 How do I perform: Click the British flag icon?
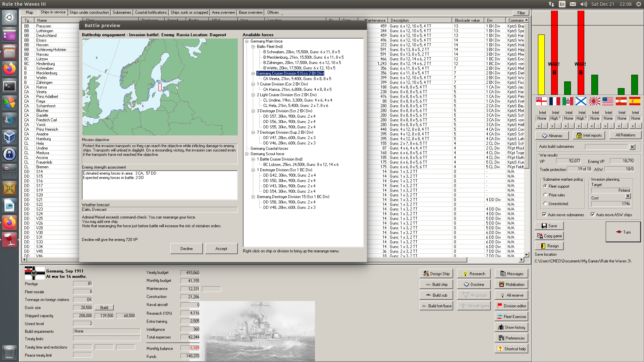tap(541, 101)
